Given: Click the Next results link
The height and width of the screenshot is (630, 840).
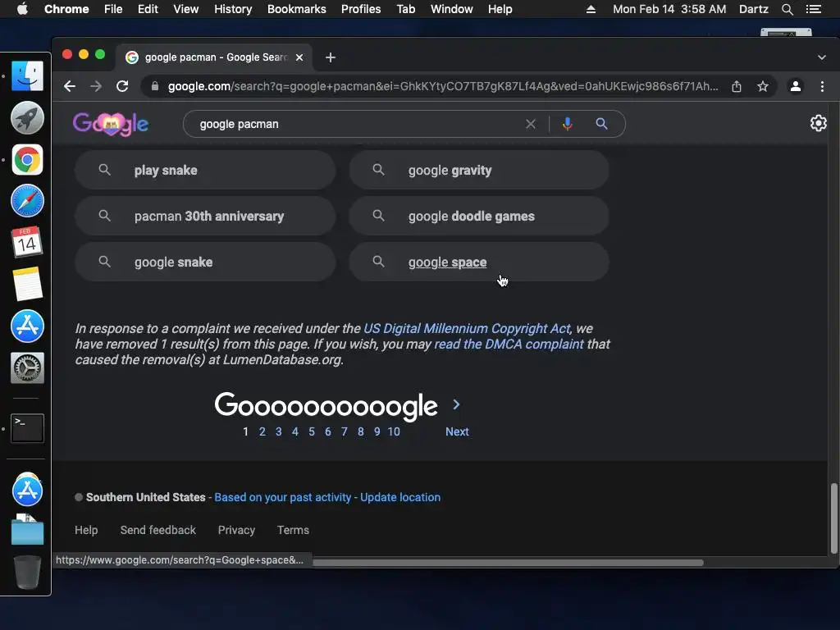Looking at the screenshot, I should click(457, 431).
